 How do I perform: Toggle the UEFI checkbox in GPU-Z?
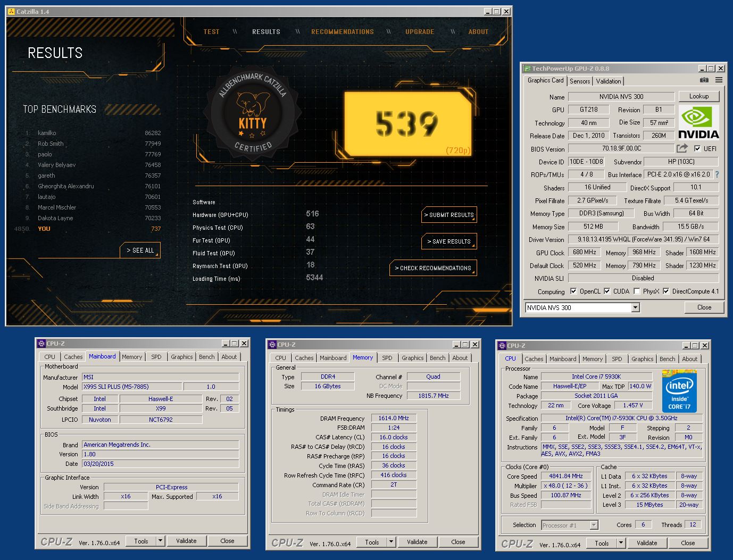[x=697, y=148]
